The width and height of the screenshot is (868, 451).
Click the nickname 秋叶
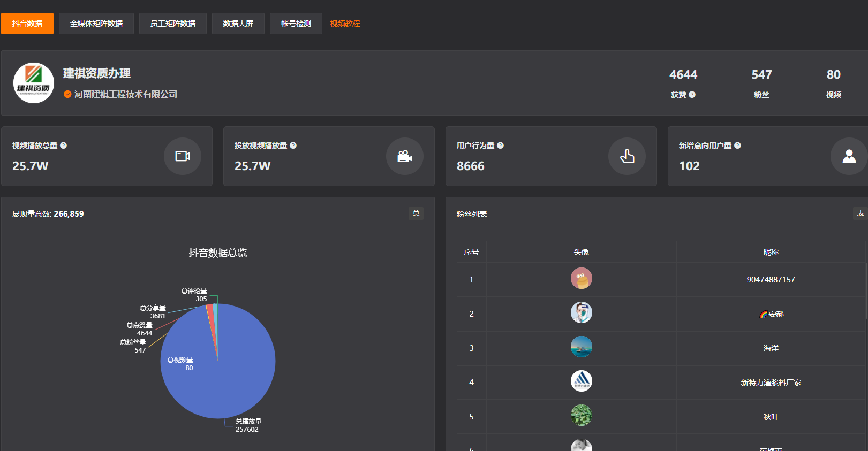771,417
